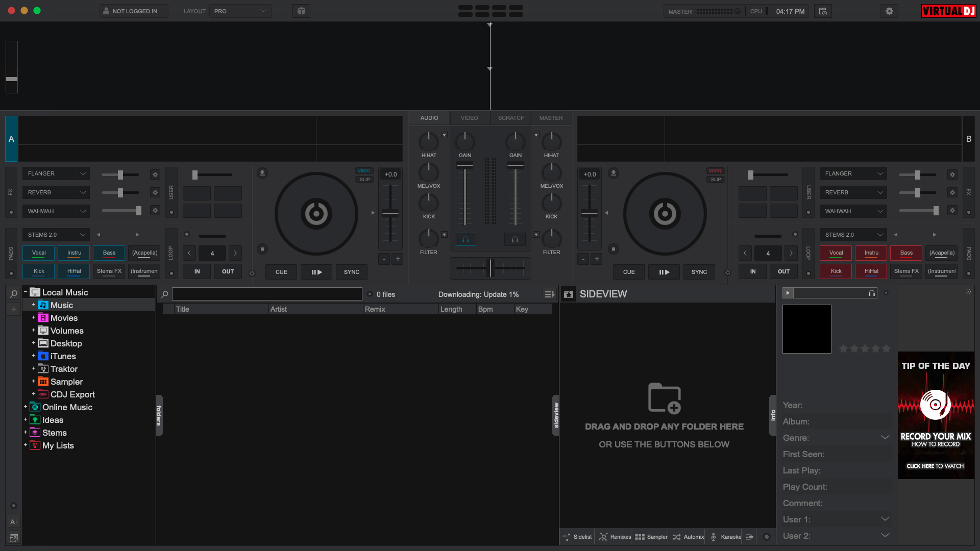
Task: Click the prelisten play button in info panel
Action: [788, 293]
